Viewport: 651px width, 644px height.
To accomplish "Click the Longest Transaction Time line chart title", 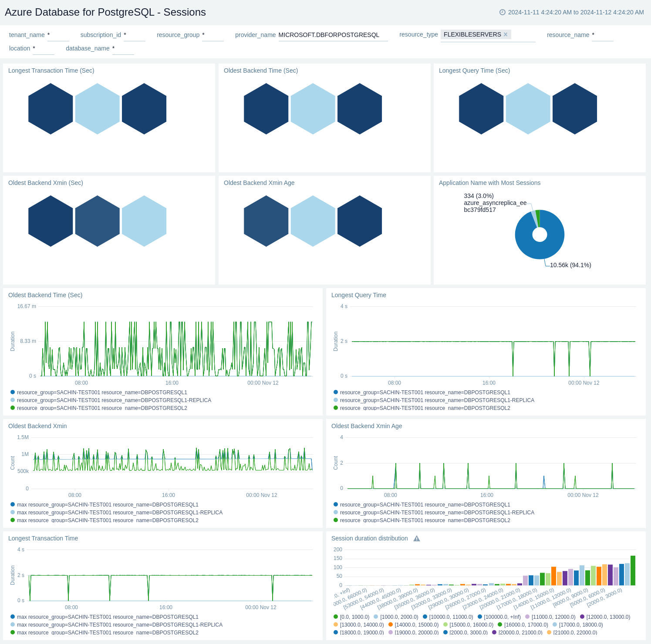I will 43,538.
